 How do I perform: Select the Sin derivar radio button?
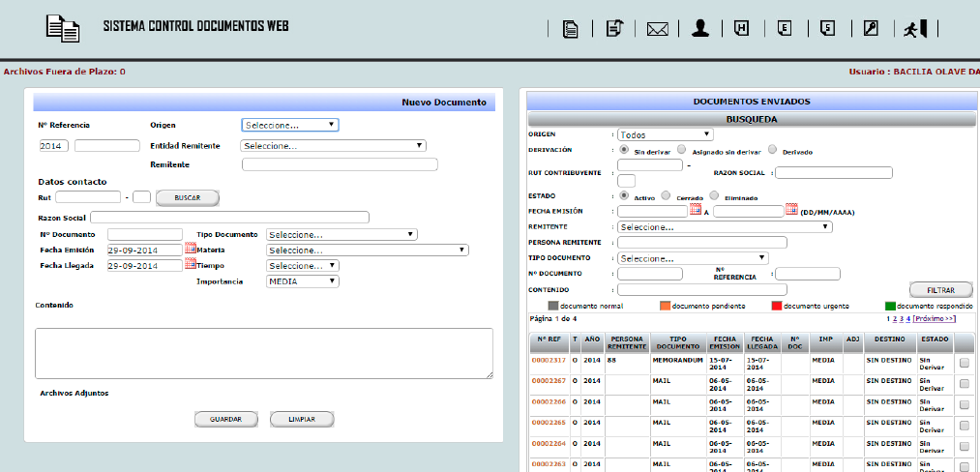[624, 150]
